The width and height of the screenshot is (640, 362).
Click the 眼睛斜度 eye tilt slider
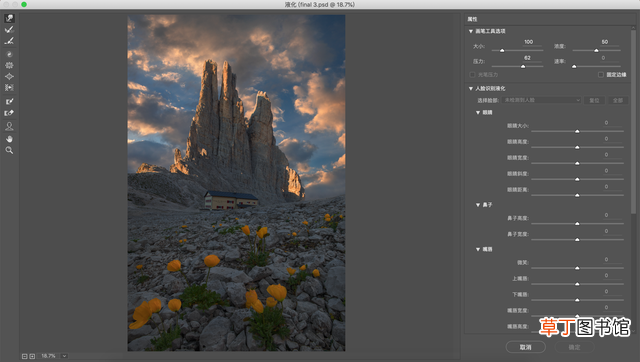coord(577,179)
